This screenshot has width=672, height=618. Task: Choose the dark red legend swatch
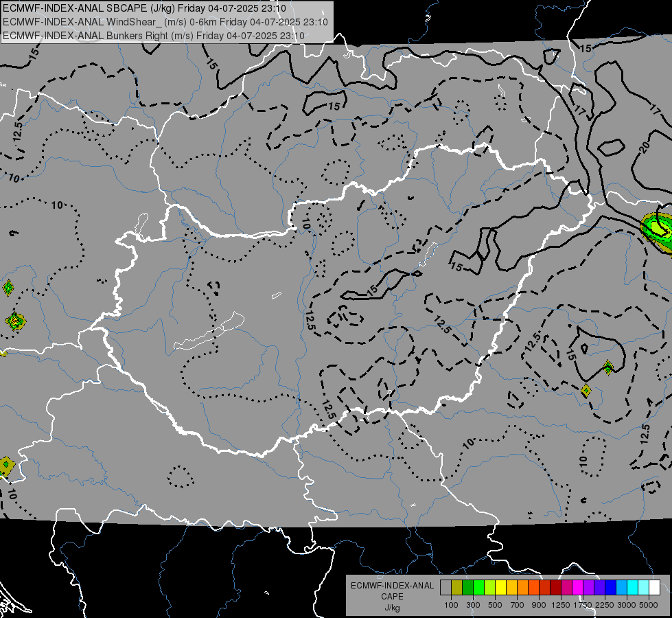pos(556,588)
